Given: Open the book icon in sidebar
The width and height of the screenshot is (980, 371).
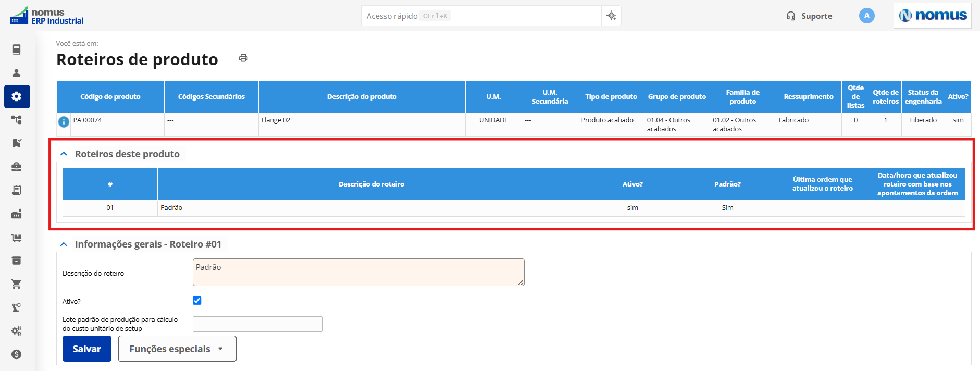Looking at the screenshot, I should coord(17,50).
